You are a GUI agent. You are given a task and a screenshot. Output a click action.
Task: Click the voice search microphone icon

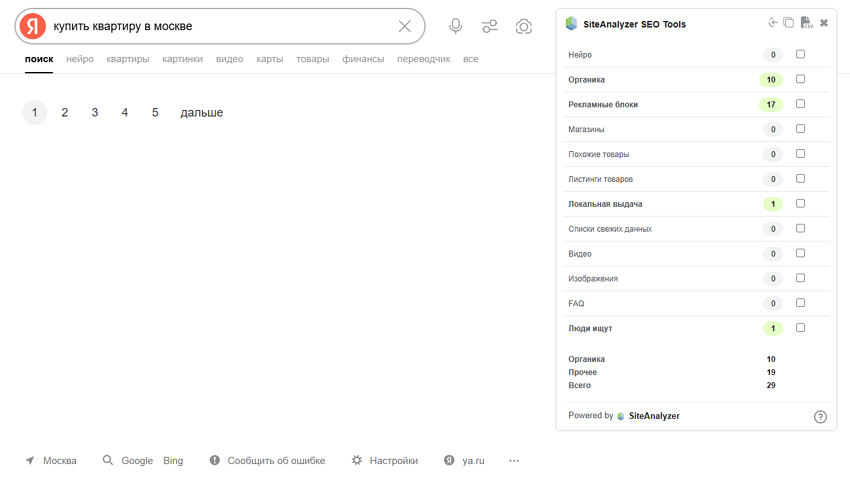pos(455,26)
